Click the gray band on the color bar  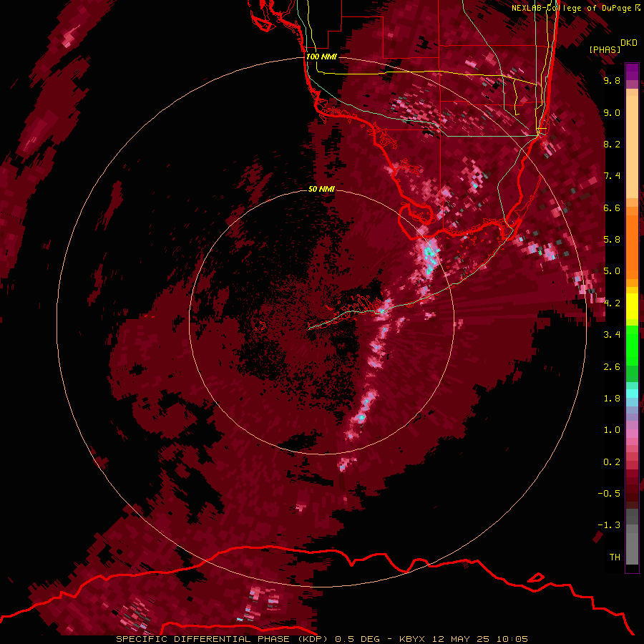632,537
